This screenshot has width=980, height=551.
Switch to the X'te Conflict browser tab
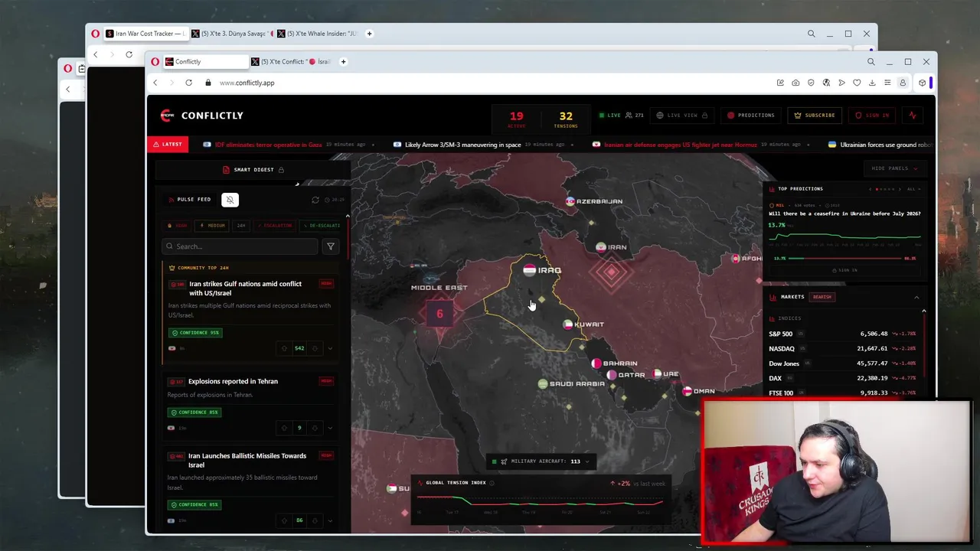(x=291, y=62)
